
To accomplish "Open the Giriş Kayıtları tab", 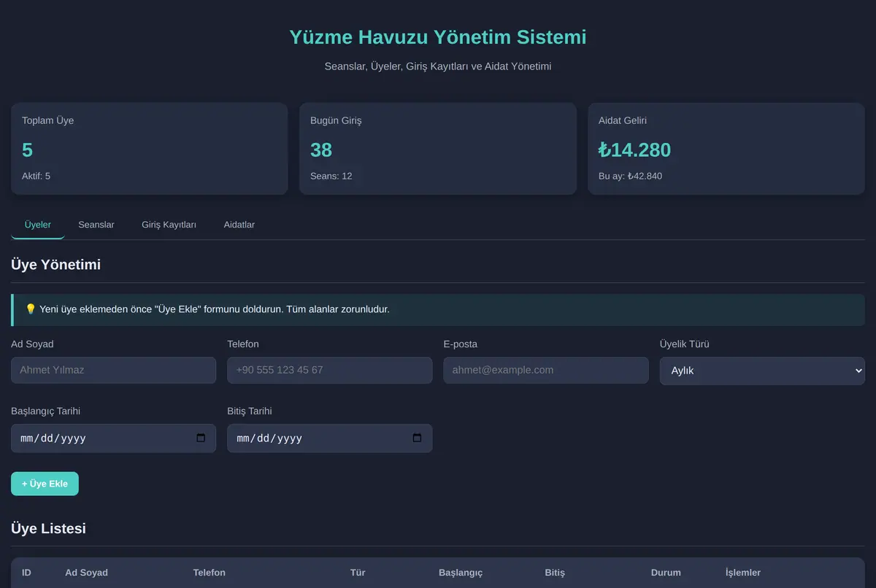I will [169, 225].
